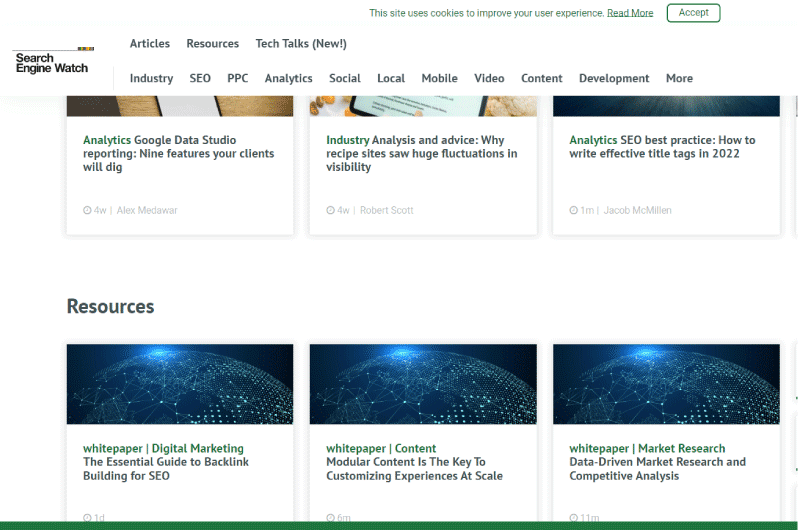Click globe thumbnail of Modular Content whitepaper
The height and width of the screenshot is (530, 800).
click(x=423, y=384)
